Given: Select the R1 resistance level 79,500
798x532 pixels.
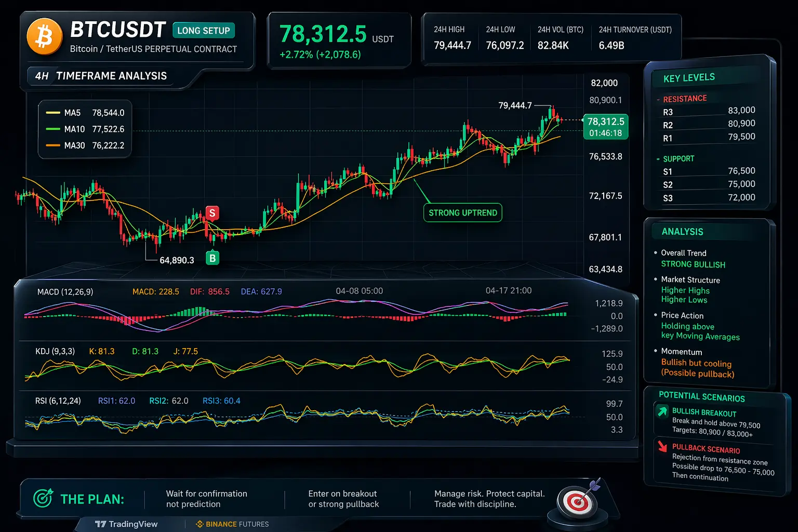Looking at the screenshot, I should point(709,138).
